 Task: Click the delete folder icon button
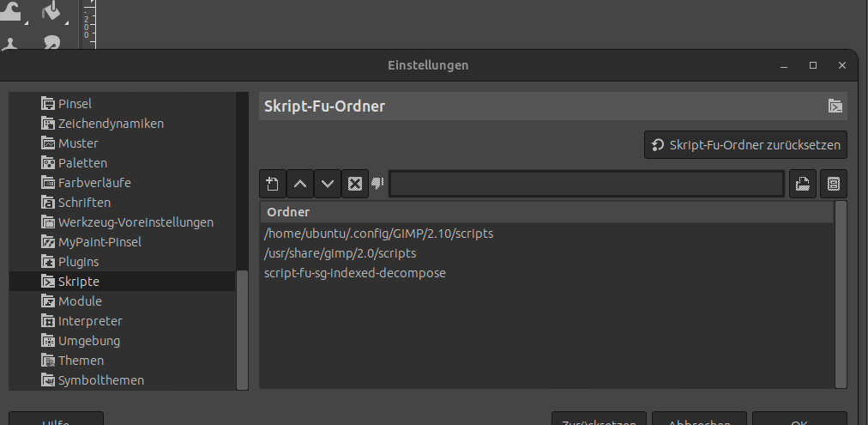(355, 184)
